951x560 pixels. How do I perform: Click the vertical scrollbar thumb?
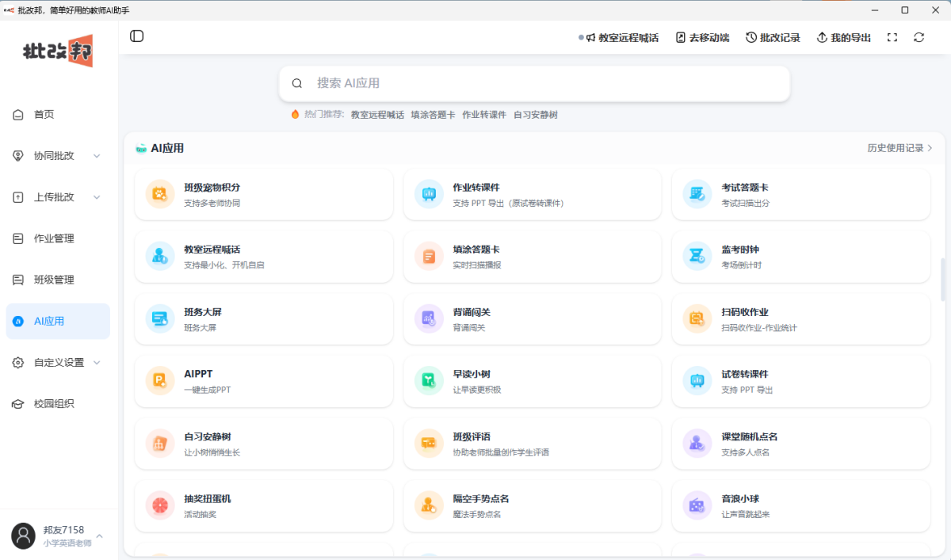(943, 279)
